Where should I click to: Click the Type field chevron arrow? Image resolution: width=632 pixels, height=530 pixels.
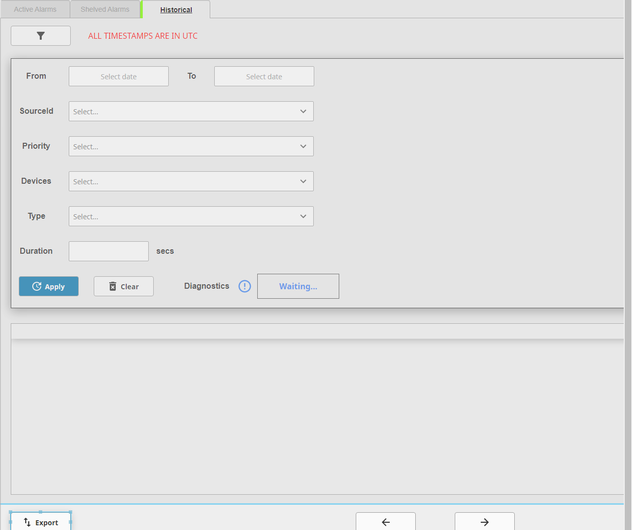[303, 216]
